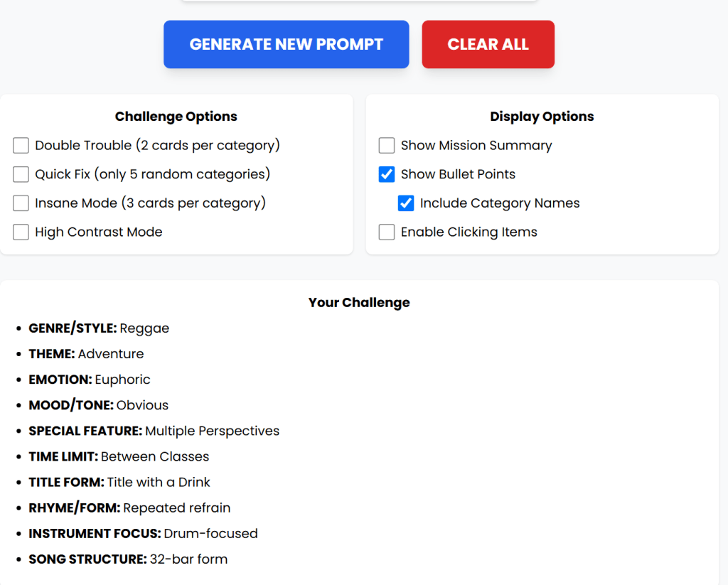
Task: Enable High Contrast Mode
Action: (x=21, y=232)
